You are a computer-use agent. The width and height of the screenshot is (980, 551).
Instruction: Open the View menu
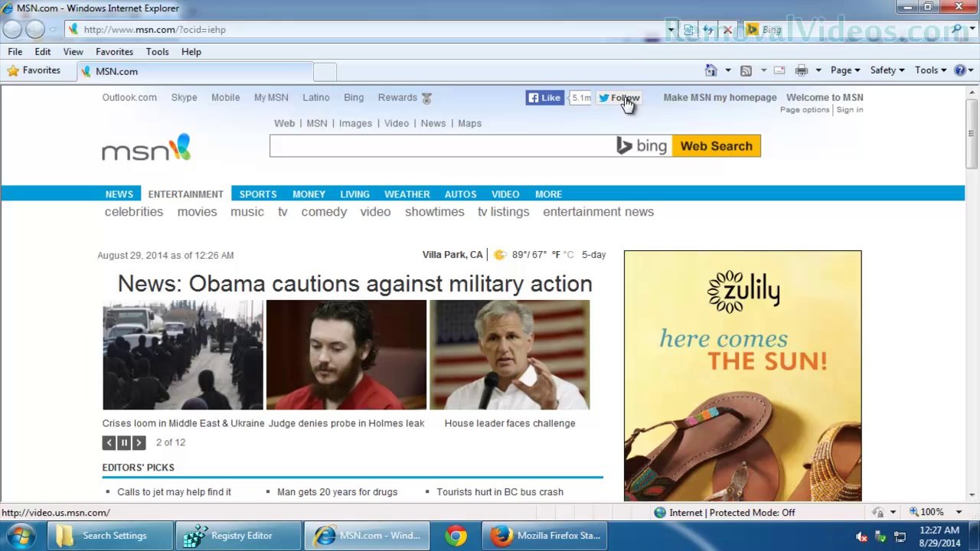point(73,51)
